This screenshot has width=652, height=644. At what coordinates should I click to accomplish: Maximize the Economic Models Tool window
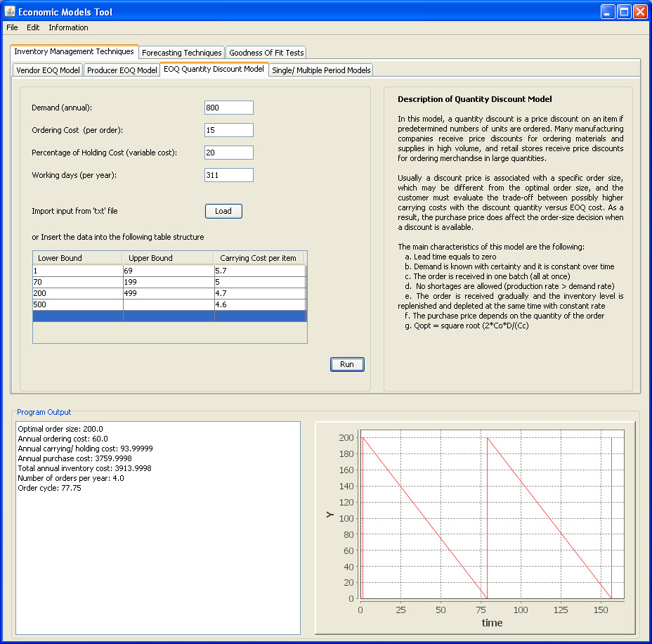624,12
